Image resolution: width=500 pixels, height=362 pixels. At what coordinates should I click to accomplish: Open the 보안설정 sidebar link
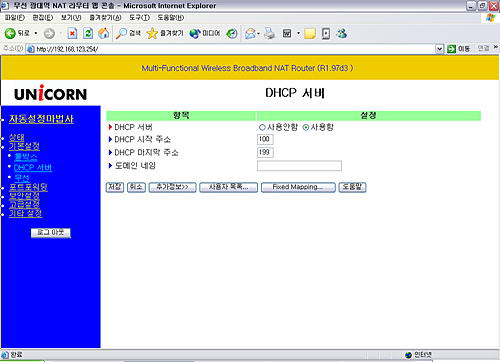[24, 196]
